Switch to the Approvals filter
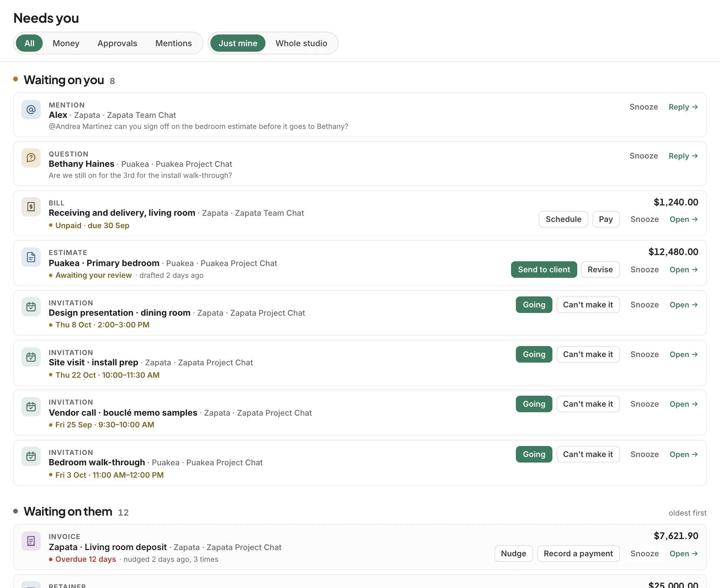This screenshot has width=720, height=588. pyautogui.click(x=117, y=43)
